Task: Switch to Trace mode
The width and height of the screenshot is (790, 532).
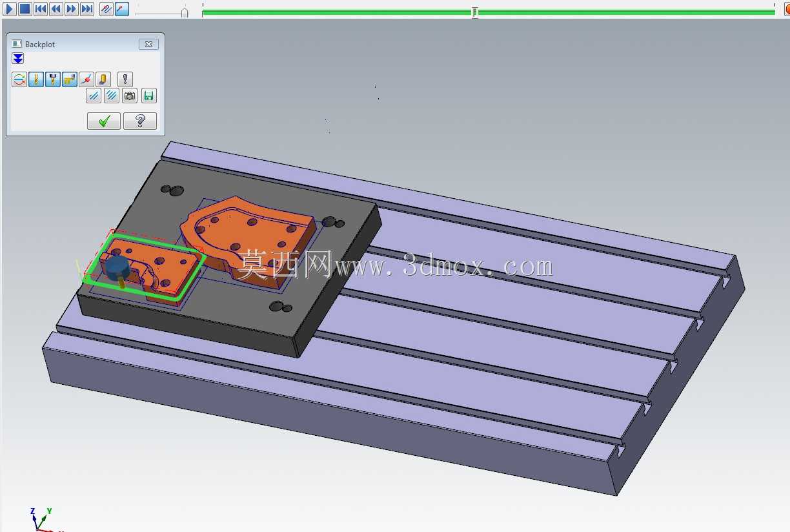Action: coord(106,9)
